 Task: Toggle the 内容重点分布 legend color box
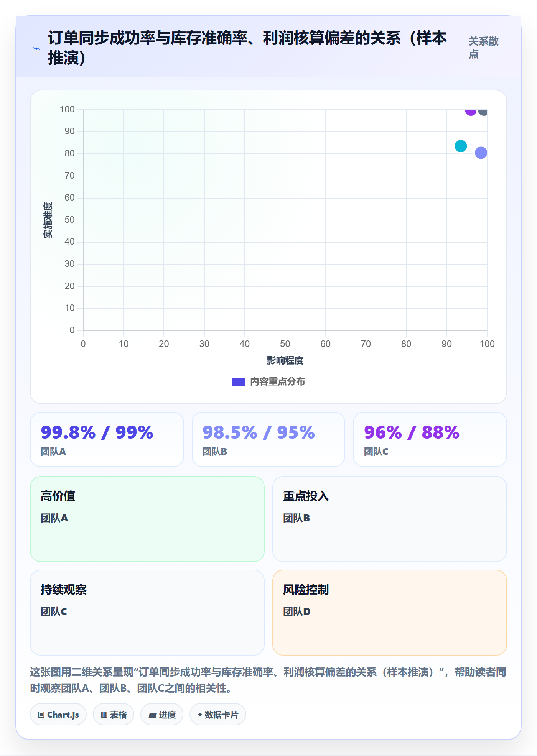tap(239, 382)
